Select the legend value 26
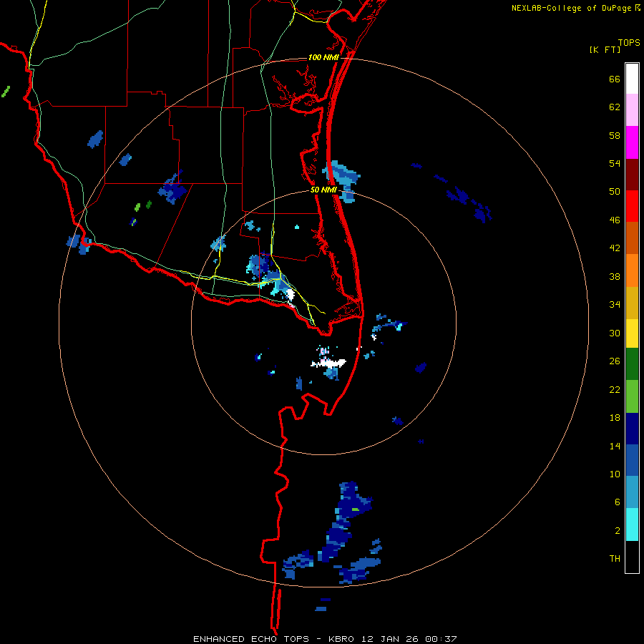This screenshot has width=644, height=644. pyautogui.click(x=615, y=361)
